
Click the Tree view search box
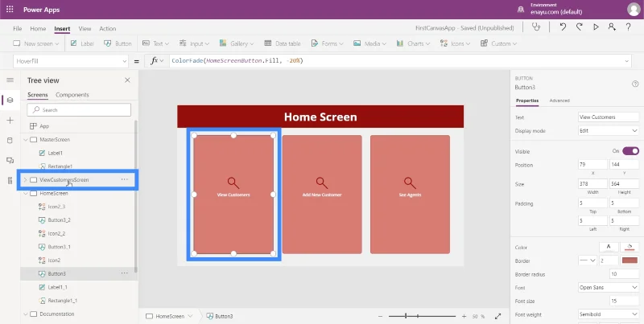coord(79,110)
